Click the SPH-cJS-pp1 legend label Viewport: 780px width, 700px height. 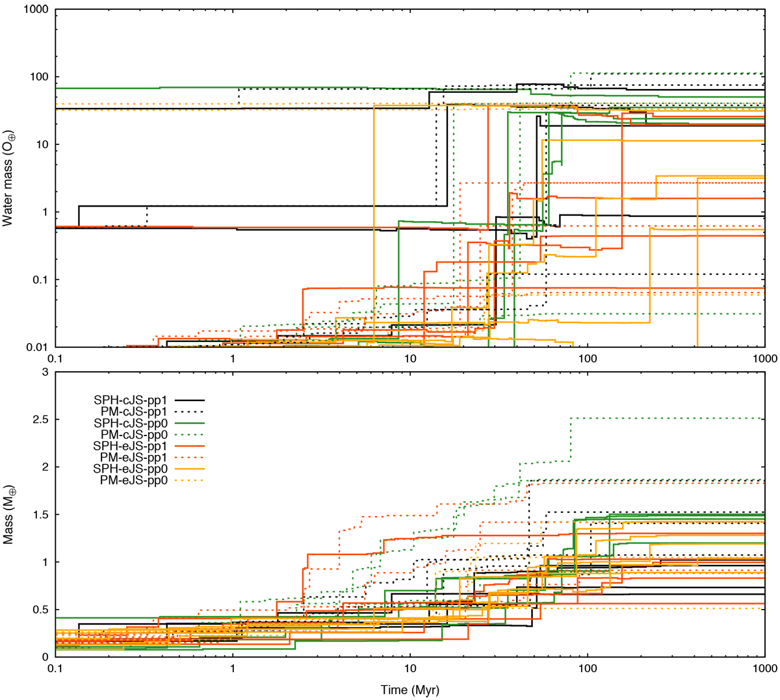click(131, 401)
